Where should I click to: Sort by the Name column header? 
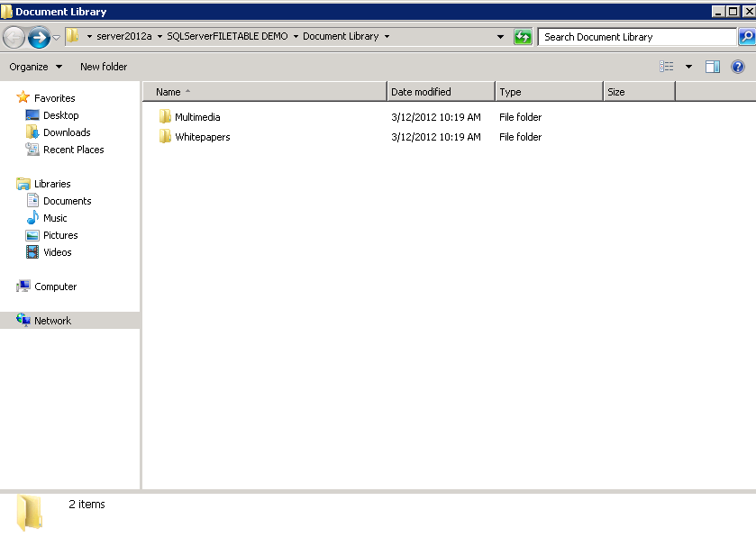click(x=264, y=92)
